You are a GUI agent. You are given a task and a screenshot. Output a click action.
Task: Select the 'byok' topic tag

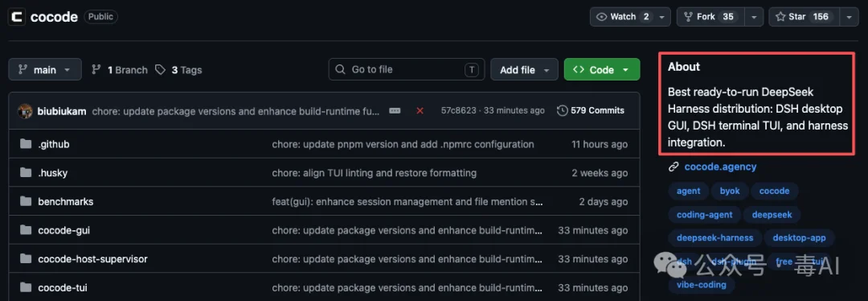(x=730, y=191)
